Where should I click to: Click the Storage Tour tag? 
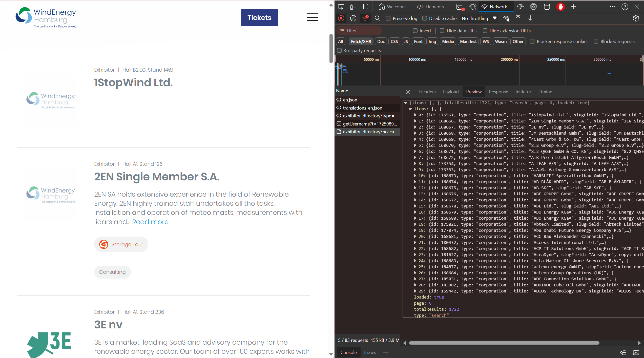point(121,244)
